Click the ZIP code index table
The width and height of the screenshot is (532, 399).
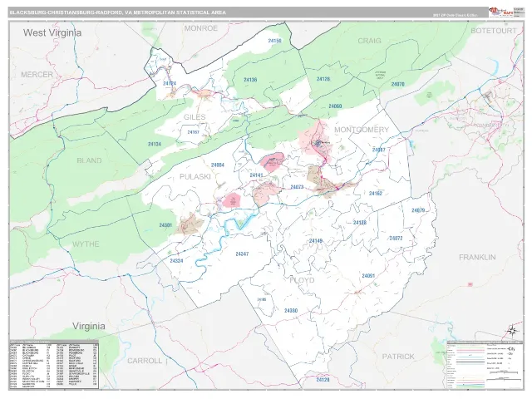pyautogui.click(x=54, y=364)
